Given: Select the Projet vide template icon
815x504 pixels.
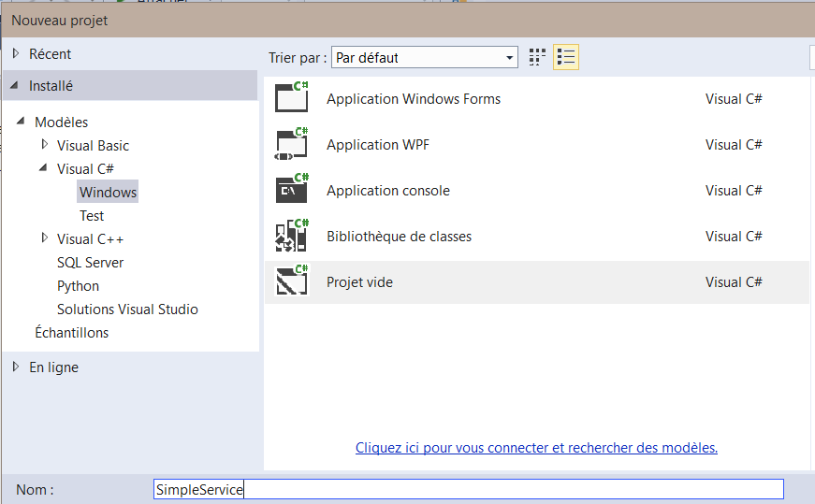Looking at the screenshot, I should point(292,282).
